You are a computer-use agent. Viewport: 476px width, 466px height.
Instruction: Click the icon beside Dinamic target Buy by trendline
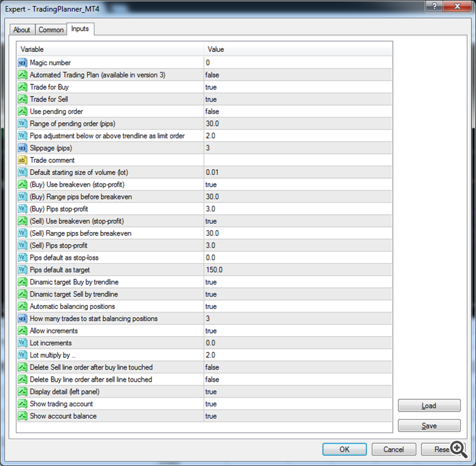coord(22,282)
